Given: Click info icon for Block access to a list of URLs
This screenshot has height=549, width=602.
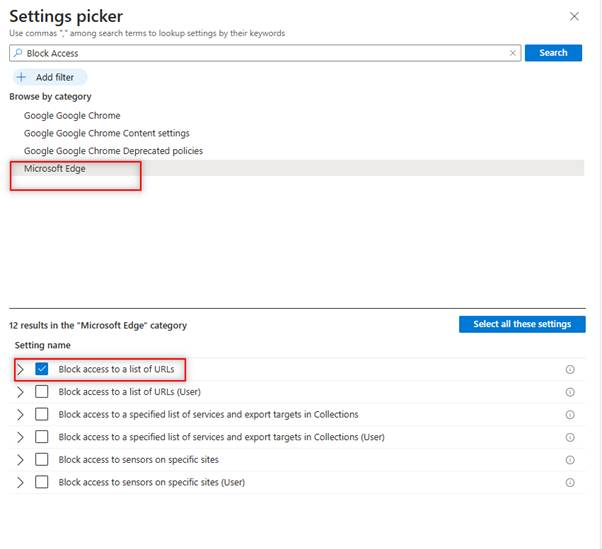Looking at the screenshot, I should tap(570, 369).
